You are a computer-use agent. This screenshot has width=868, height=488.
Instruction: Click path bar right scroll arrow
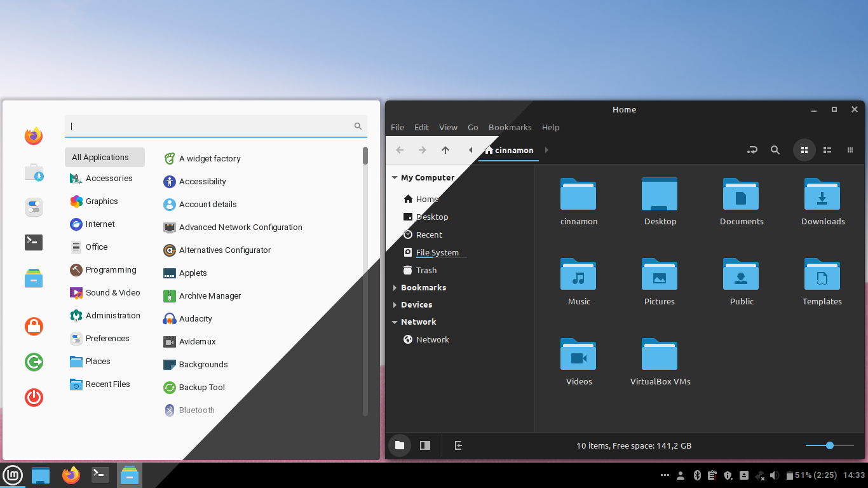(546, 150)
